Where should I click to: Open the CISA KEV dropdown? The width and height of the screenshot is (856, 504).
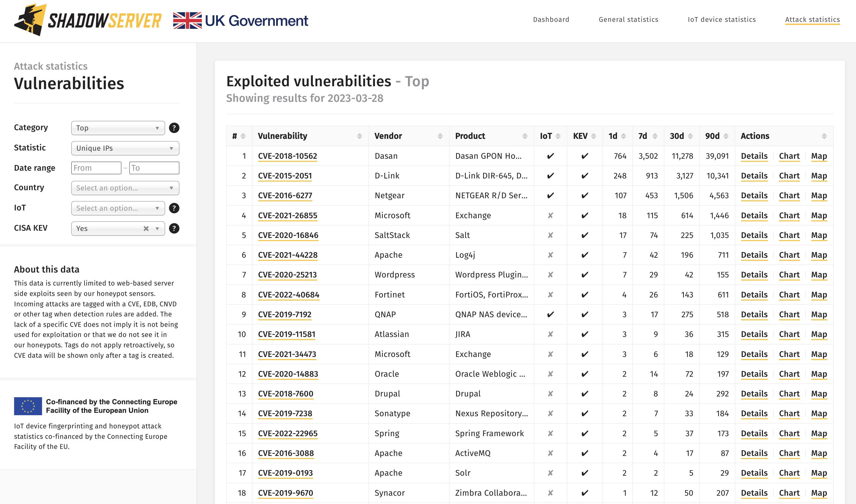click(x=118, y=228)
